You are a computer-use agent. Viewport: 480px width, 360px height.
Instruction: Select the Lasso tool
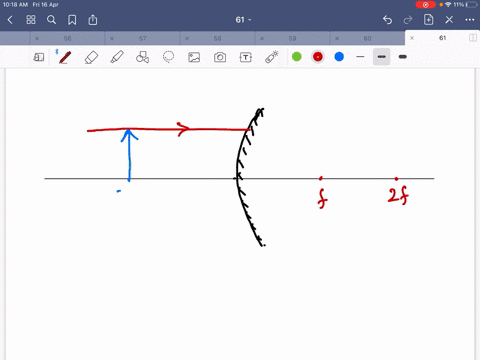point(168,57)
